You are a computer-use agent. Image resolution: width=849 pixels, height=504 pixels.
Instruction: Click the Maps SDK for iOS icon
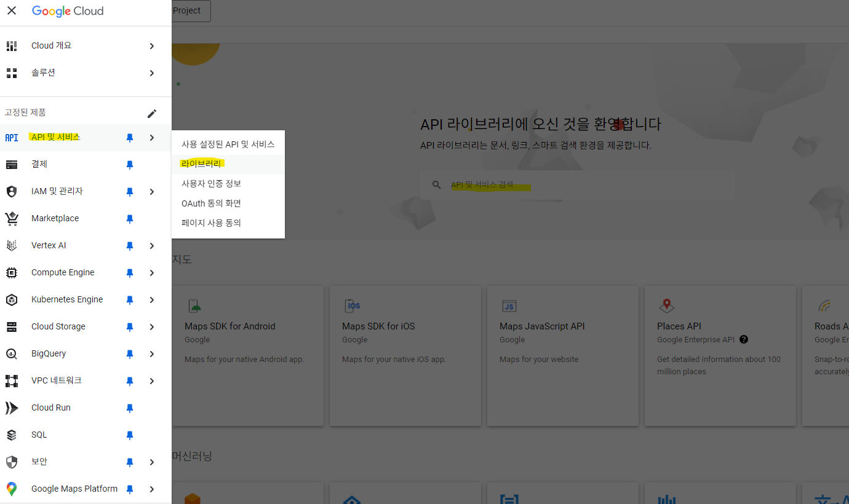pyautogui.click(x=353, y=305)
